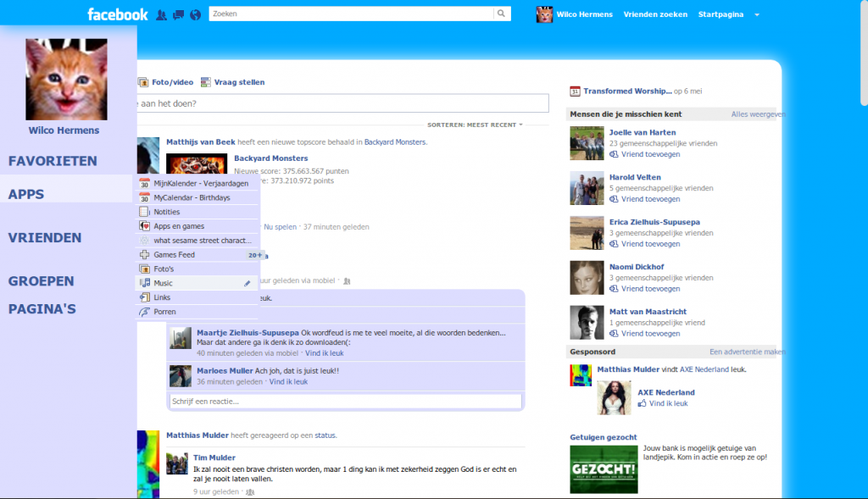Open the FAVORIETEN sidebar section
The width and height of the screenshot is (868, 499).
coord(53,161)
